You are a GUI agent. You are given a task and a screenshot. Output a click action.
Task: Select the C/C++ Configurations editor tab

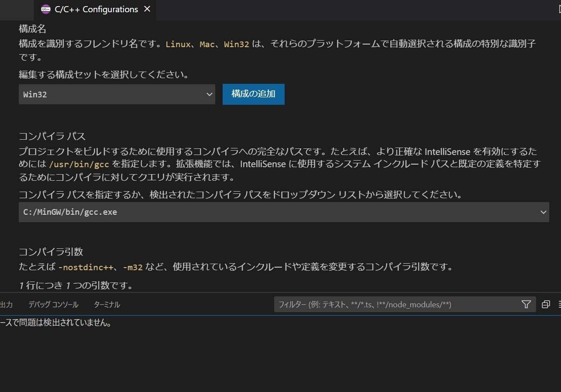click(x=95, y=10)
